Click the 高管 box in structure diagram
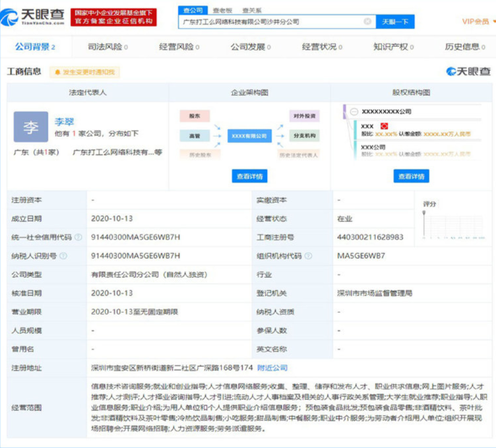This screenshot has height=448, width=496. (195, 136)
